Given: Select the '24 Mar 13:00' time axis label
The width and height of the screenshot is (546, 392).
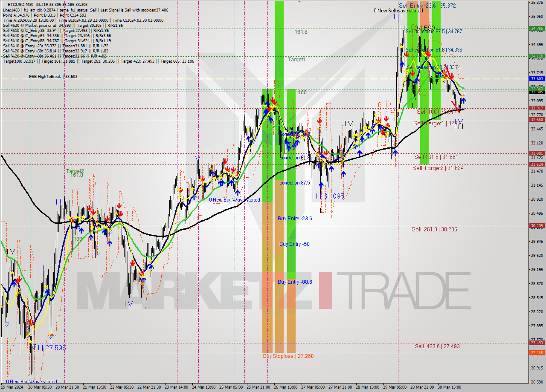Looking at the screenshot, I should [x=204, y=387].
